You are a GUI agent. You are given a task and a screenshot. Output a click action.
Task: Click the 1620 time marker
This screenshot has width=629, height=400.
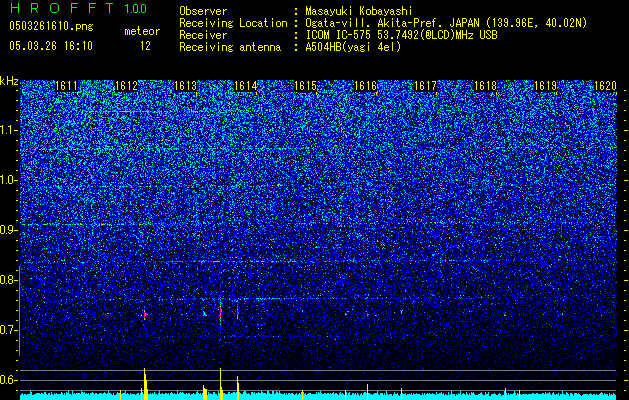(x=605, y=86)
